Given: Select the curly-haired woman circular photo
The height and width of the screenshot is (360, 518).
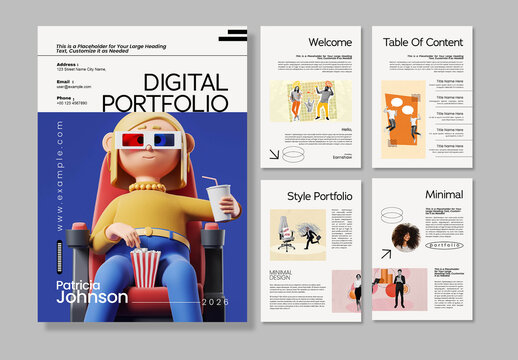Looking at the screenshot, I should [406, 237].
